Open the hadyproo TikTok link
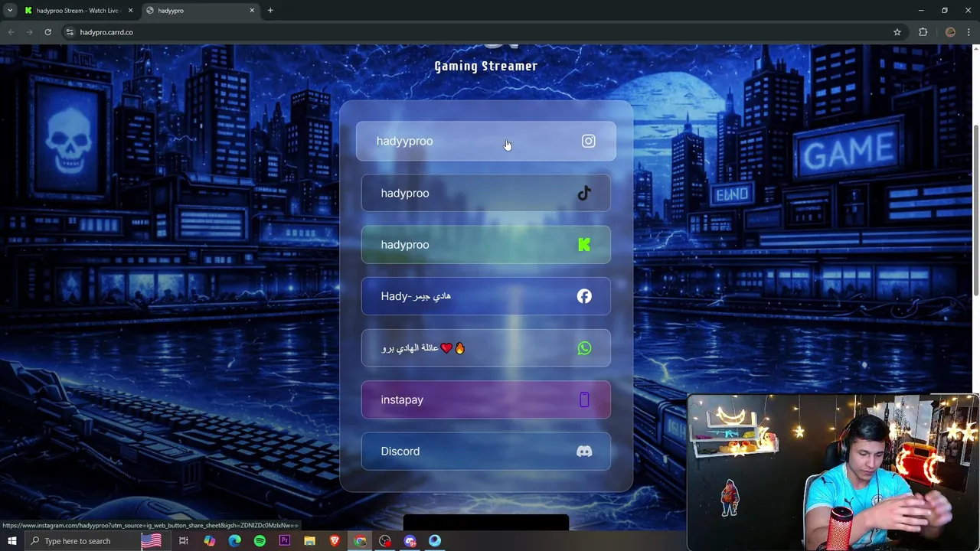 (x=485, y=193)
